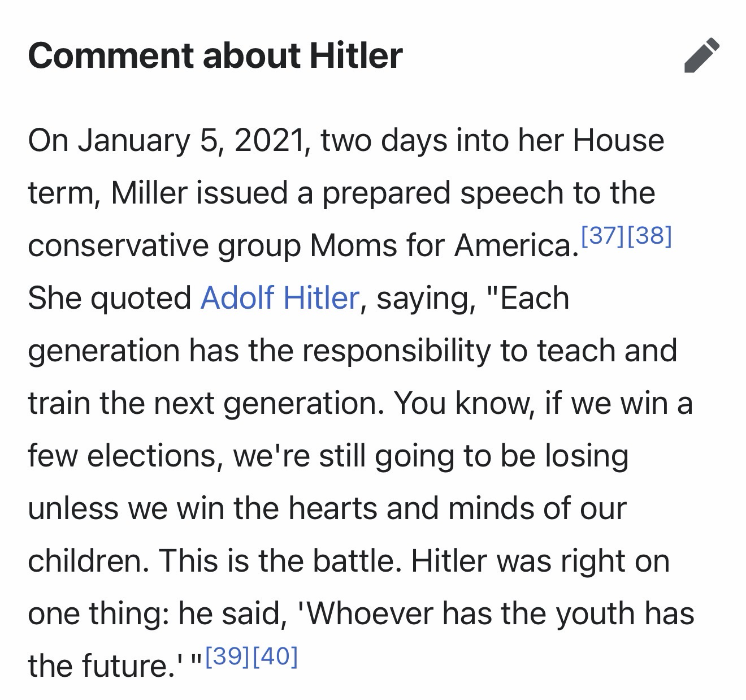Open citation footnote 39
The image size is (746, 700).
point(228,656)
